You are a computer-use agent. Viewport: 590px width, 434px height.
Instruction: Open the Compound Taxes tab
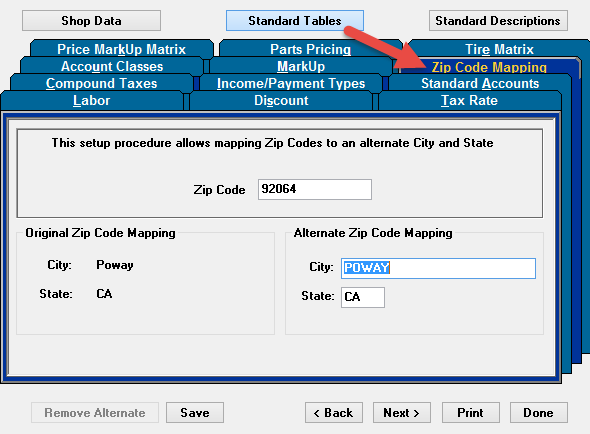tap(102, 83)
